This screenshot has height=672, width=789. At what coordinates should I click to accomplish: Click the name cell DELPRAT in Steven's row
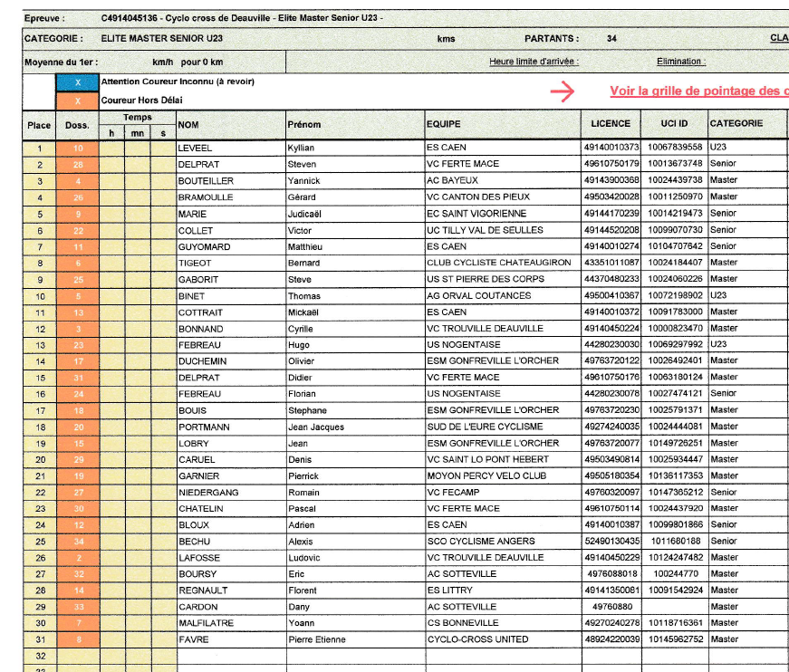(231, 165)
